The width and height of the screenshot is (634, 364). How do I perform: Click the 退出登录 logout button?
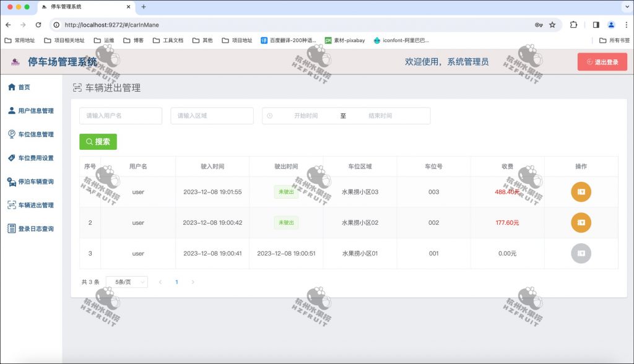point(602,62)
